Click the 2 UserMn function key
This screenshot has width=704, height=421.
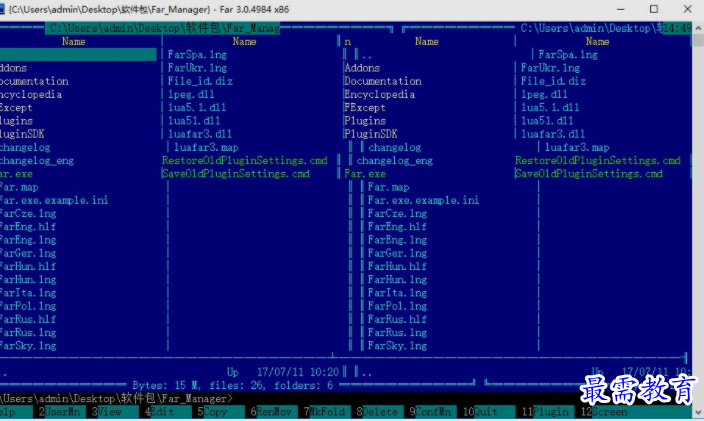pos(60,412)
